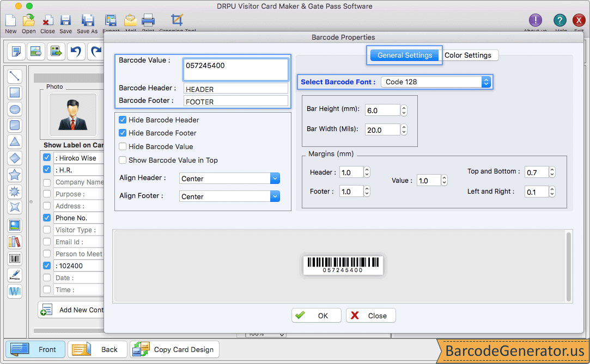
Task: Open the Select Barcode Font dropdown
Action: pyautogui.click(x=436, y=82)
